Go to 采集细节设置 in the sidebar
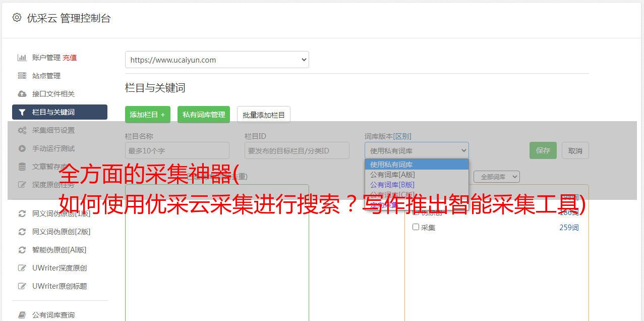 pos(53,130)
